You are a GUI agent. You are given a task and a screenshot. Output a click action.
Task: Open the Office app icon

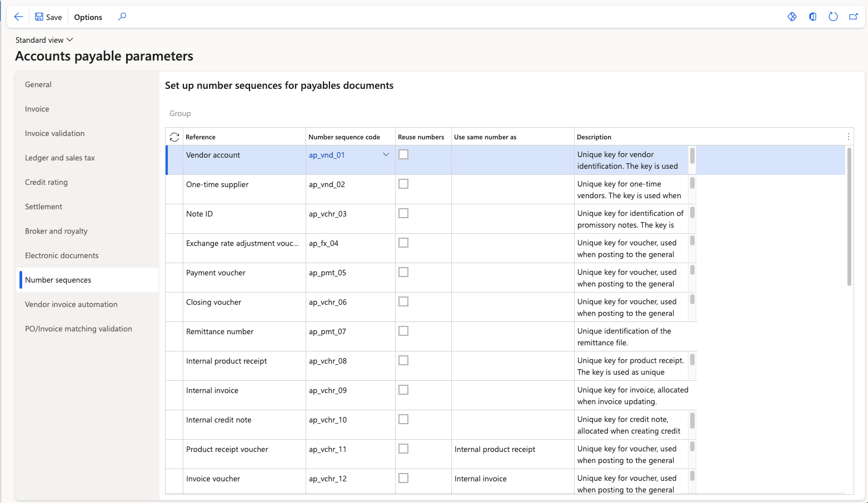tap(813, 17)
